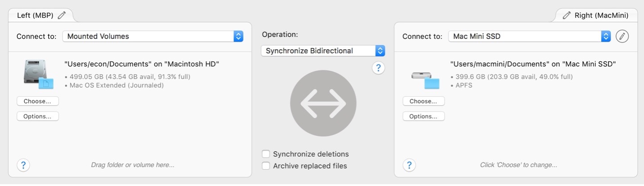Open the Mounted Volumes connect dropdown
The width and height of the screenshot is (644, 186).
[x=153, y=36]
